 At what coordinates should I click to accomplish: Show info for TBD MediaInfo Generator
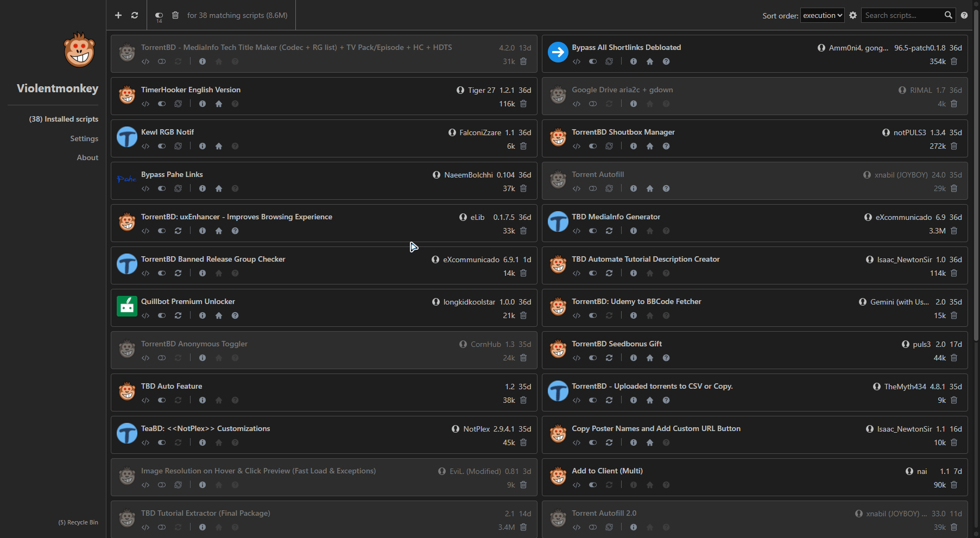[634, 231]
